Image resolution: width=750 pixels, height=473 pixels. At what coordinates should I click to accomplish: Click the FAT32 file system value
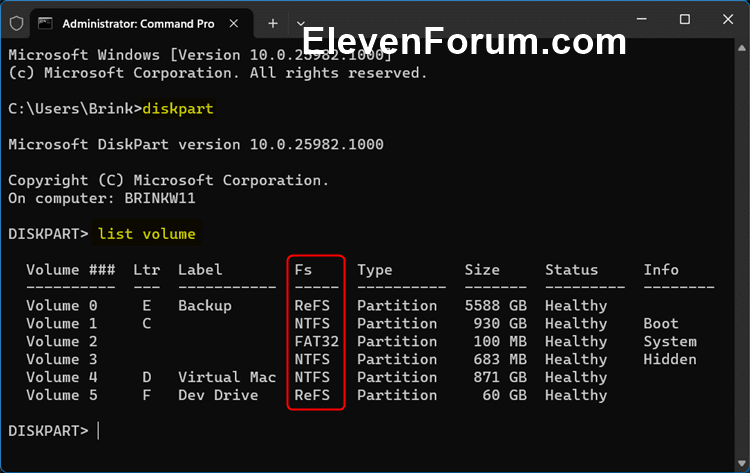(317, 341)
